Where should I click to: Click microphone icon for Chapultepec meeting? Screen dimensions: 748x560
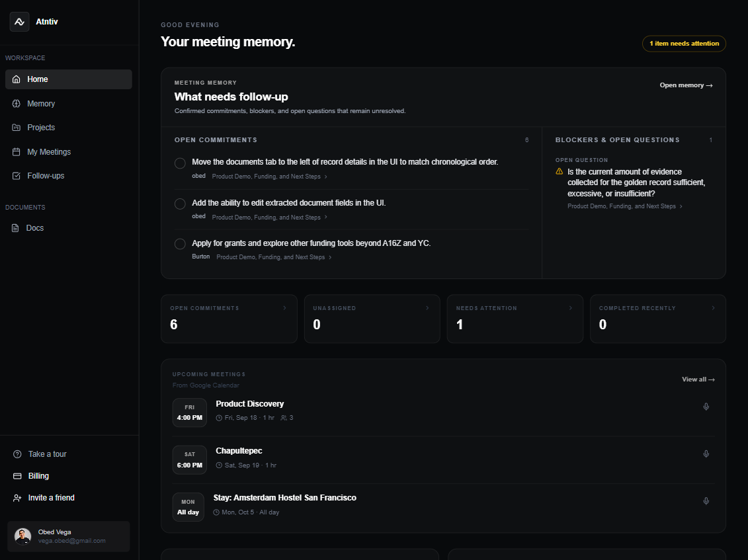(x=706, y=454)
